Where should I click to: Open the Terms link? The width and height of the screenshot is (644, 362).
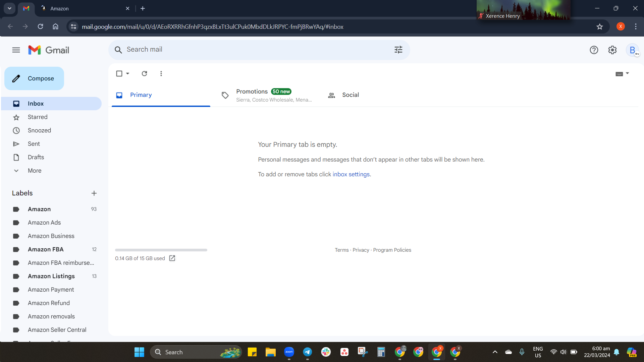(x=342, y=250)
